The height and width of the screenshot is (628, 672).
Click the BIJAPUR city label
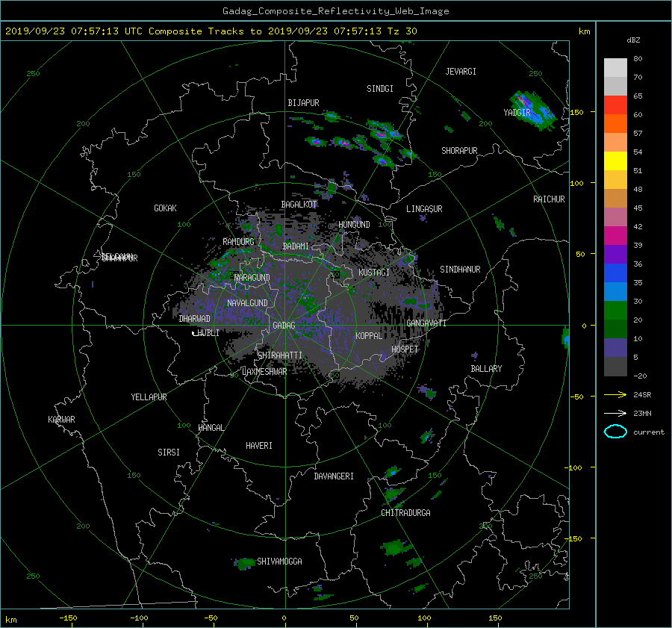click(x=303, y=103)
